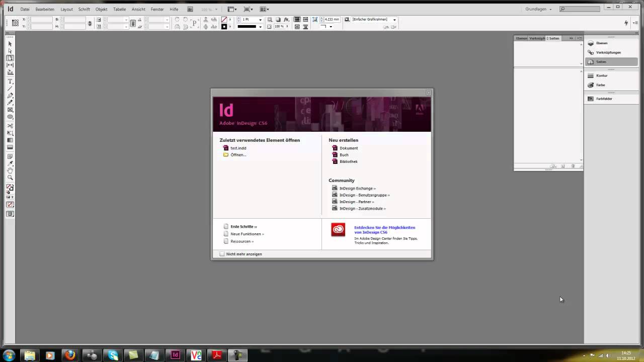
Task: Select the Pencil tool
Action: 10,103
